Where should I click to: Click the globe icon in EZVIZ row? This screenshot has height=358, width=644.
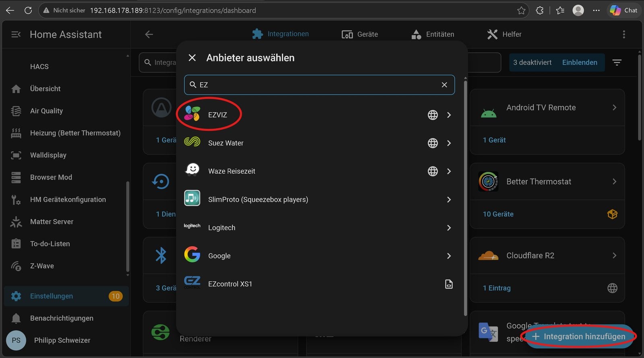(433, 115)
